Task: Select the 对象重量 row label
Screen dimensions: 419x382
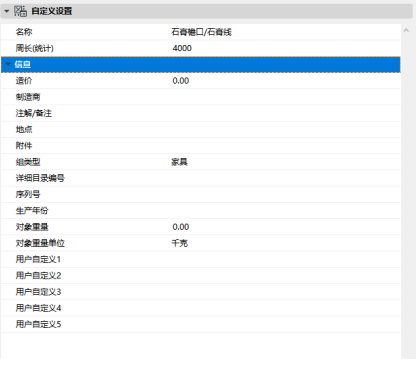Action: [32, 227]
